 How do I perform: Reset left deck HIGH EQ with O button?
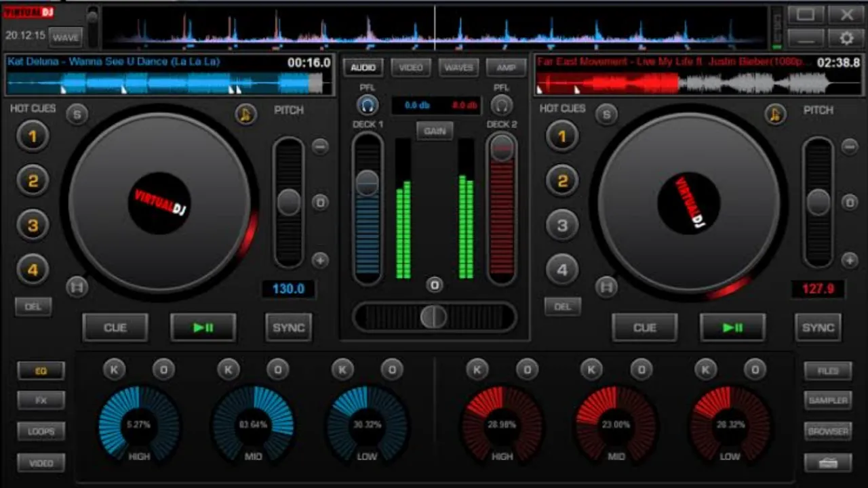[x=163, y=369]
